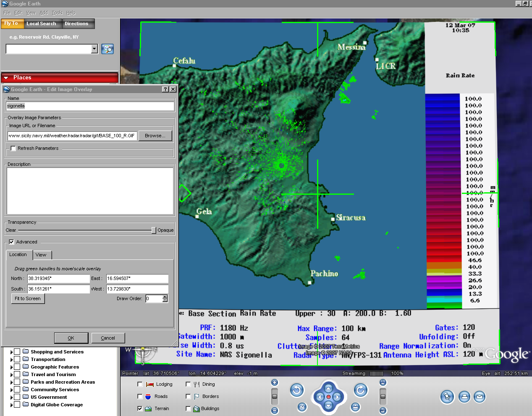Enable the Refresh Parameters checkbox
532x416 pixels.
pyautogui.click(x=13, y=149)
